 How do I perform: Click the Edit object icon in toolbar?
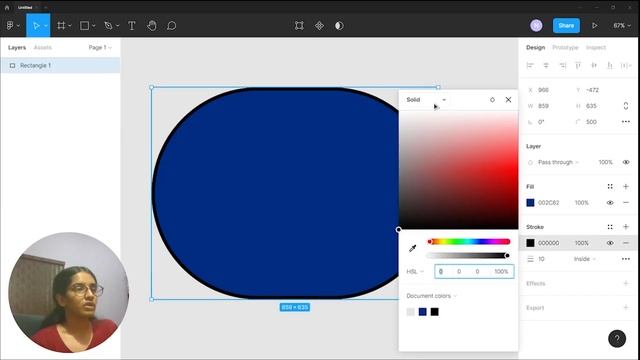299,25
